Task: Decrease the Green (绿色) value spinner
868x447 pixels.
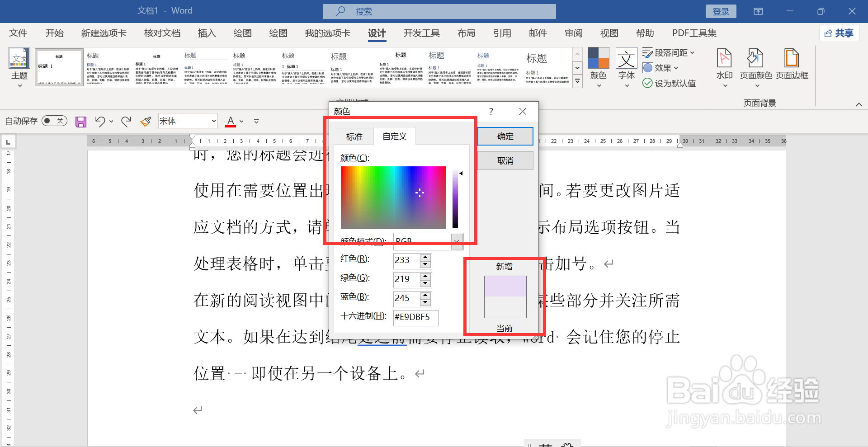Action: click(x=425, y=283)
